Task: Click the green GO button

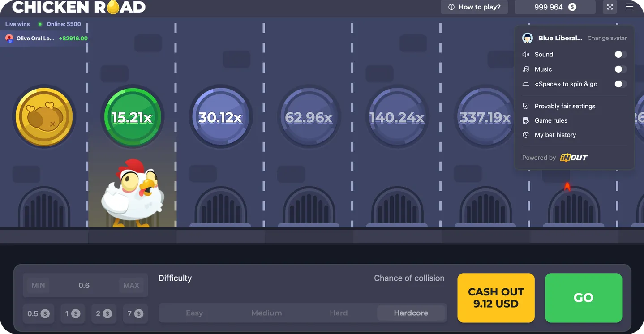Action: pyautogui.click(x=584, y=298)
